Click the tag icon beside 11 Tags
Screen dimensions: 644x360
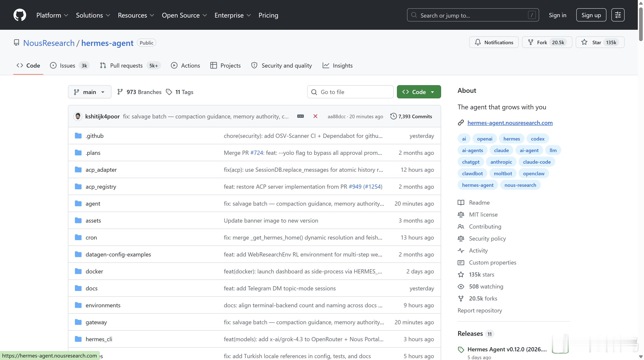(x=169, y=92)
